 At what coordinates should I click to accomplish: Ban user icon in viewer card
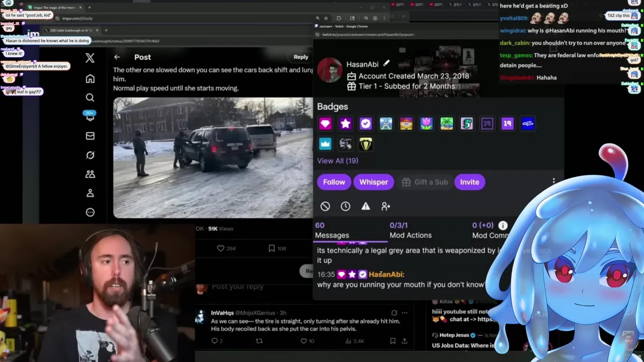(325, 207)
